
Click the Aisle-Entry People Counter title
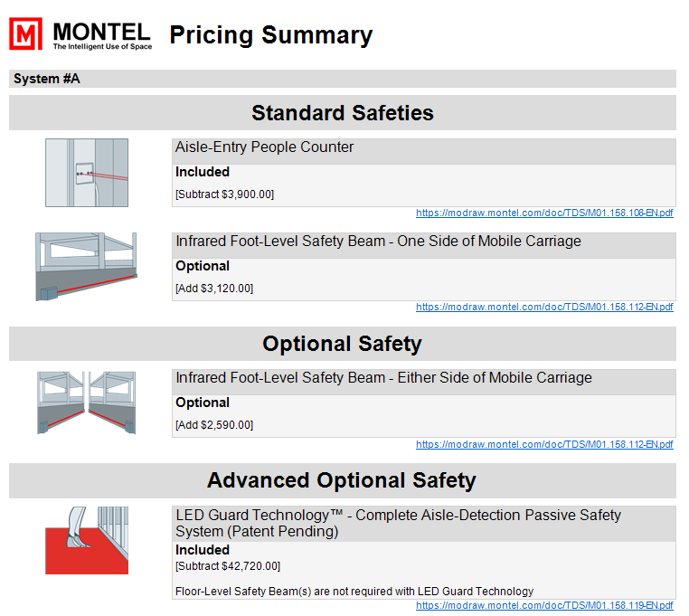pos(265,147)
